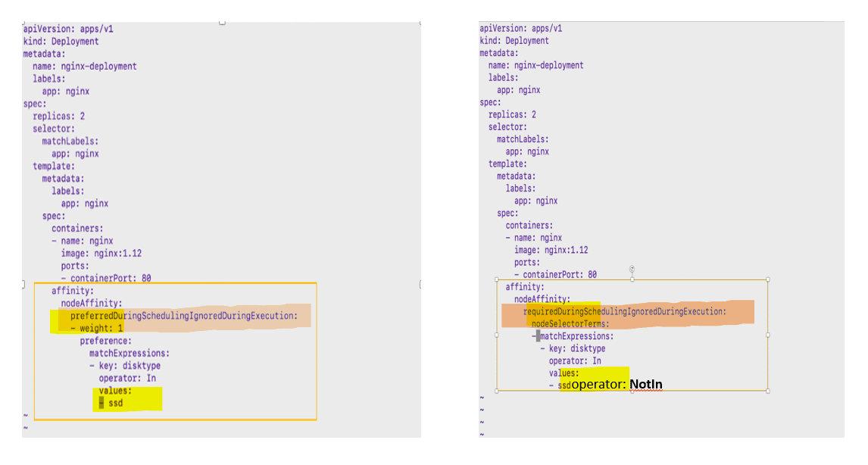Select the right-middle resize handle of the selection frame
Viewport: 868px width, 465px height.
(x=768, y=335)
